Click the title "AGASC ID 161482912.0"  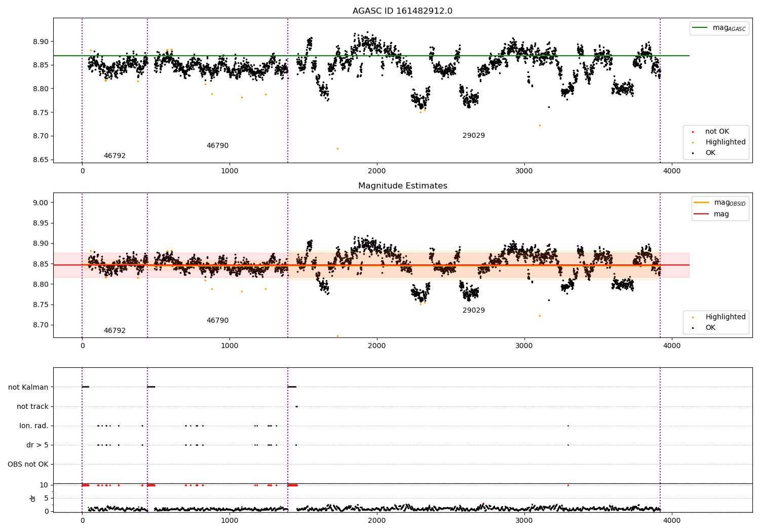coord(402,11)
